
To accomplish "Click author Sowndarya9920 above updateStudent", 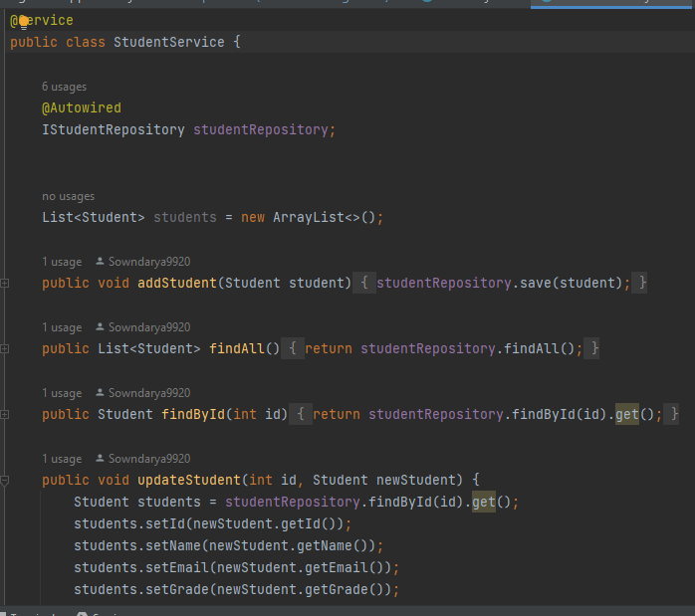I will [x=149, y=459].
